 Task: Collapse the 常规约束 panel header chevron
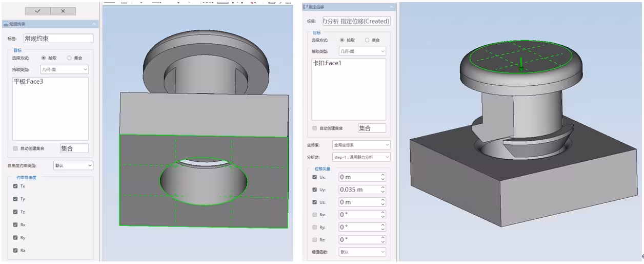tap(94, 24)
